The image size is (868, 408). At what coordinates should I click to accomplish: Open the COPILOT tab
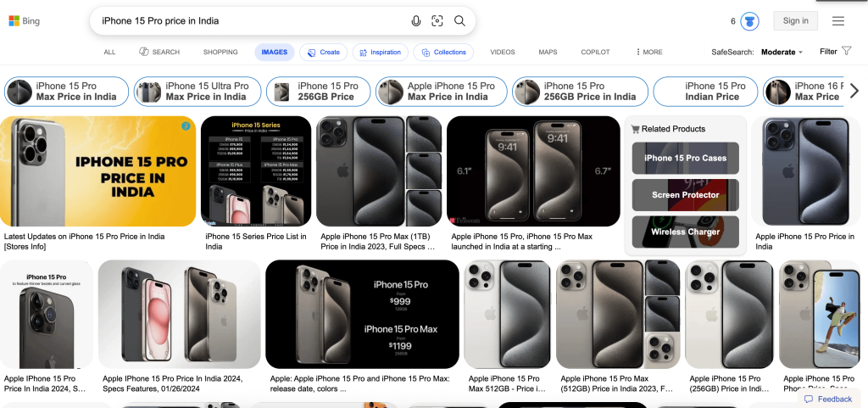[595, 52]
